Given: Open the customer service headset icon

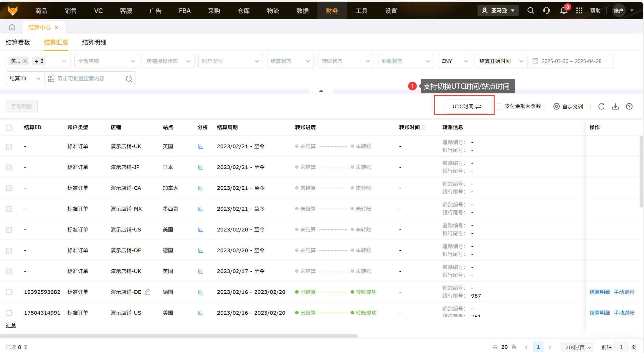Looking at the screenshot, I should [x=546, y=11].
